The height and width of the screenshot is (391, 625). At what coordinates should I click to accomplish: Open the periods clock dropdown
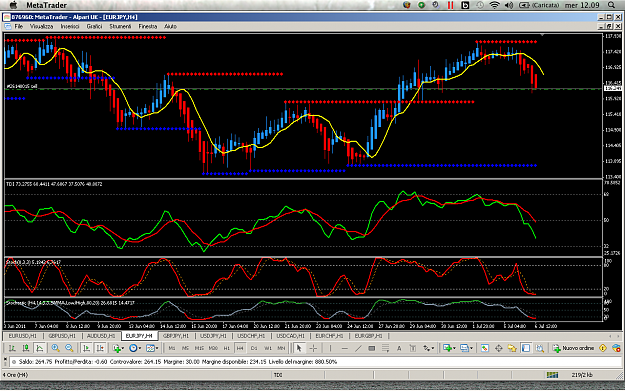135,348
